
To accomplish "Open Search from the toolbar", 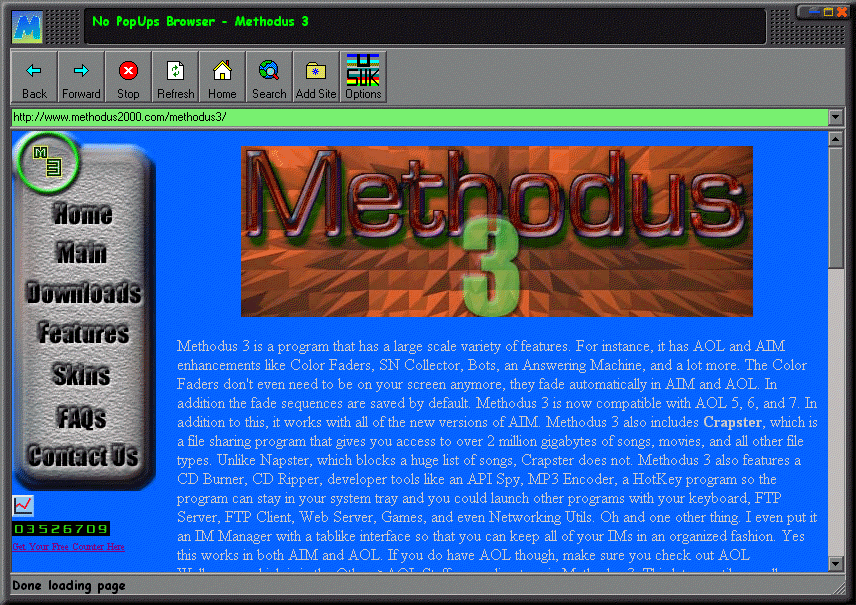I will [x=269, y=77].
